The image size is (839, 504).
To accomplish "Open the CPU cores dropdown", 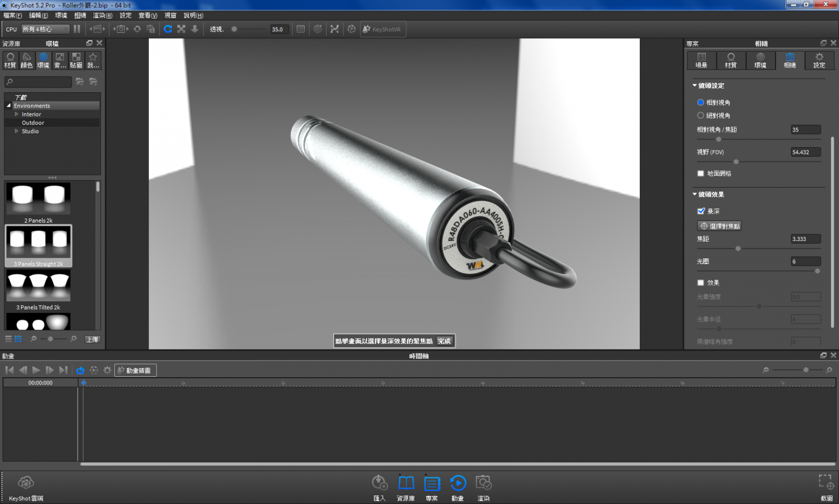I will [45, 29].
